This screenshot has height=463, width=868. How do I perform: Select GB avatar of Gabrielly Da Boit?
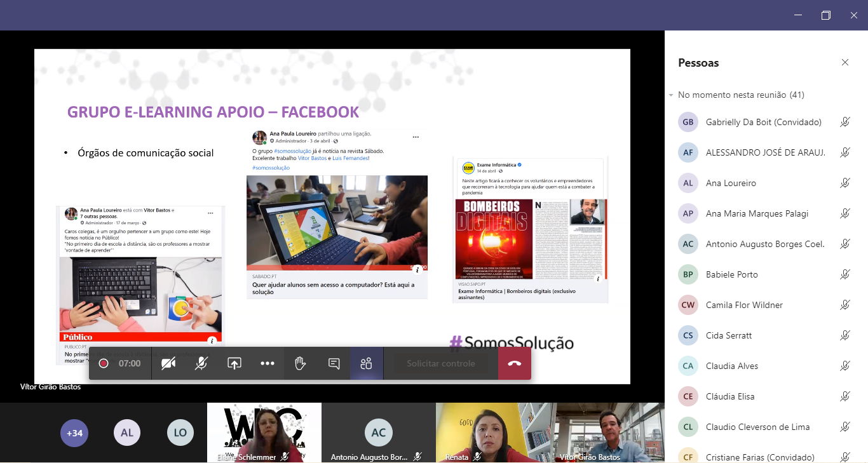688,122
